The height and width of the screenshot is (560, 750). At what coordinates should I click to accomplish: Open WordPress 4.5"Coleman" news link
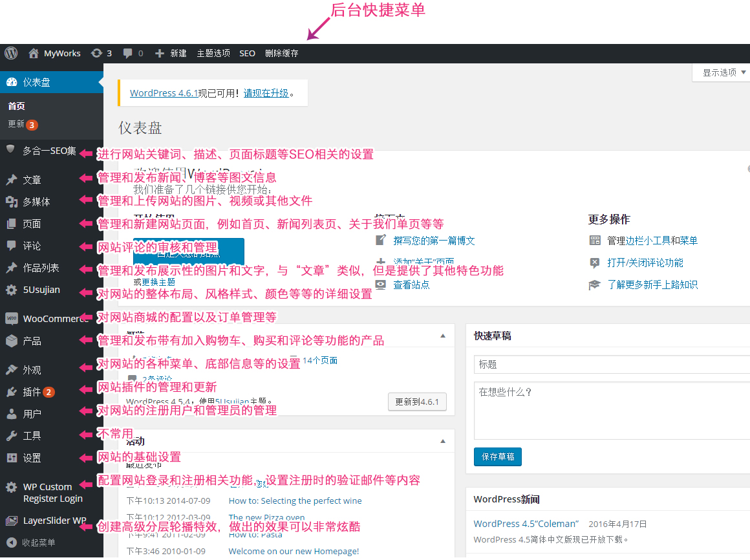point(526,524)
